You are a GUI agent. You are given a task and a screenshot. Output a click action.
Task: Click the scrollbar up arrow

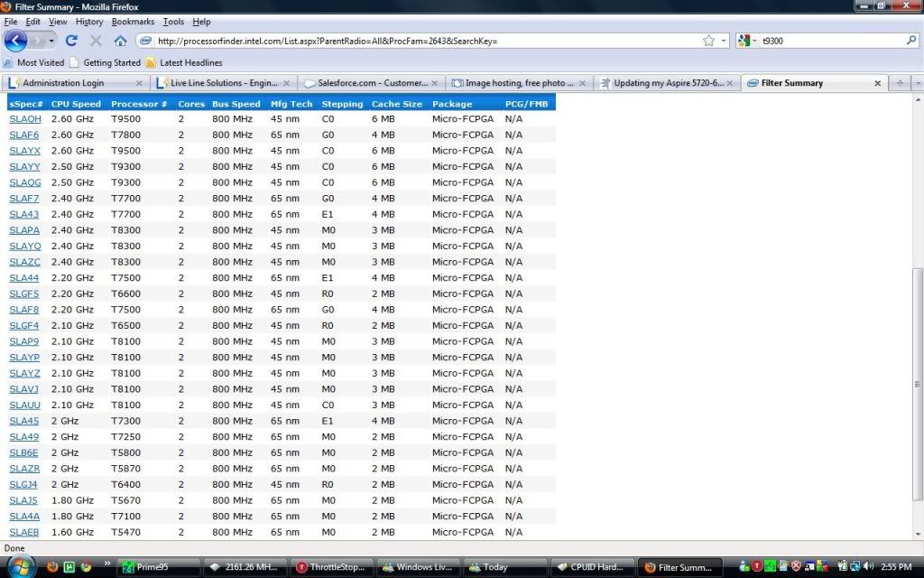(918, 99)
